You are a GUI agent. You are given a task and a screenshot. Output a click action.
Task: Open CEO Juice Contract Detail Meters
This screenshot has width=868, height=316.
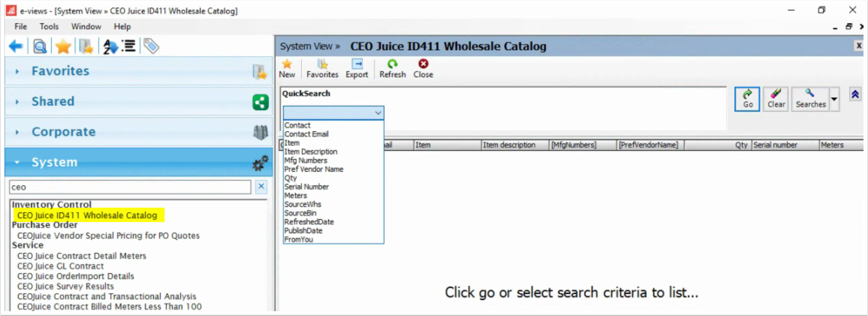(81, 256)
